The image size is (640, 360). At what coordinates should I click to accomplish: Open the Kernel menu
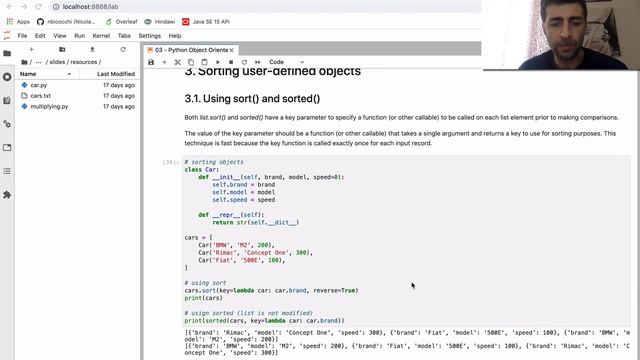pos(101,36)
